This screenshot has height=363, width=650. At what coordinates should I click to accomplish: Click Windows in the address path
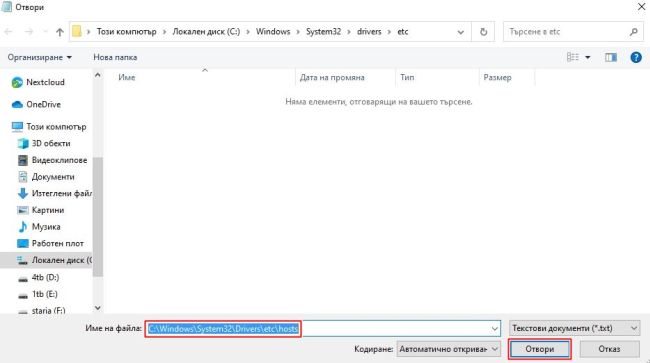tap(273, 31)
